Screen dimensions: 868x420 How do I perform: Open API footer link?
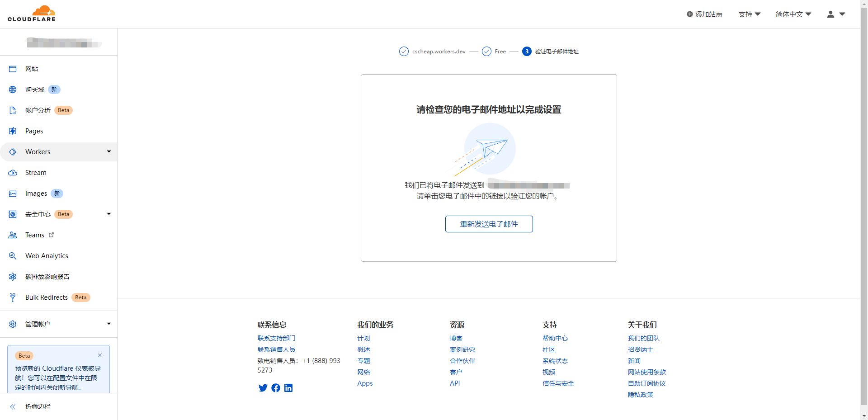(455, 383)
